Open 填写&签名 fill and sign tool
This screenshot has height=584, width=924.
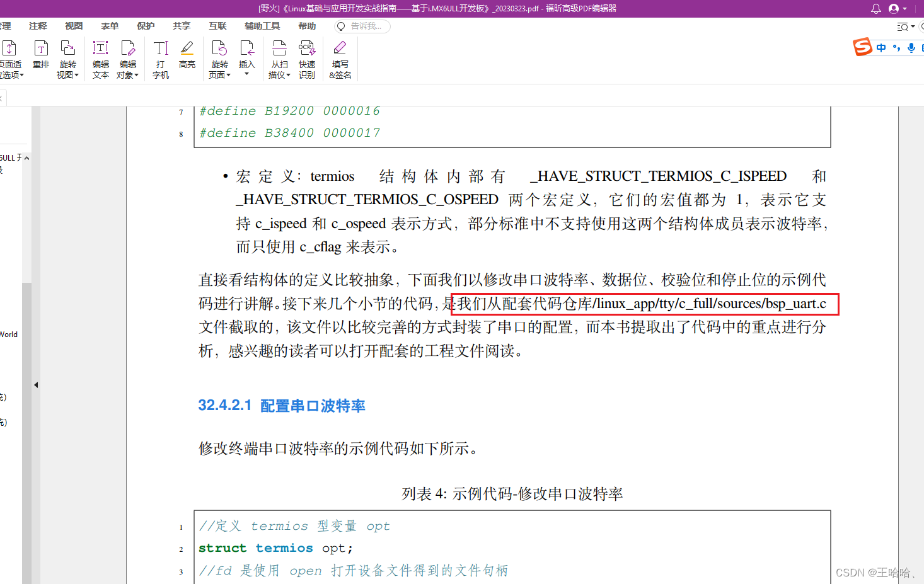point(340,59)
